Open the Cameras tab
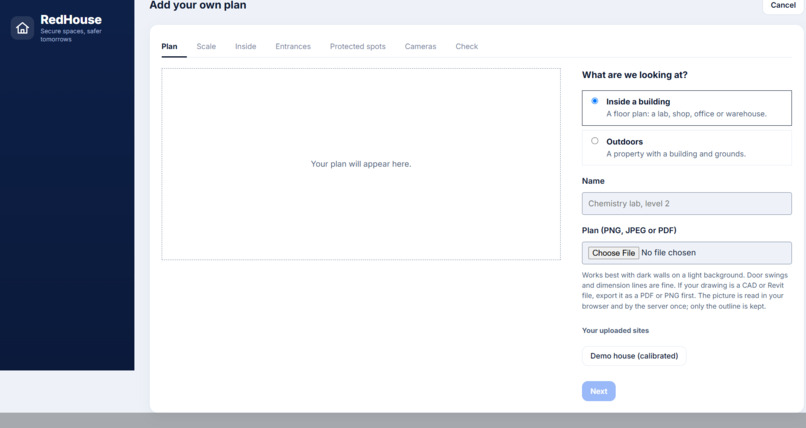 [420, 46]
